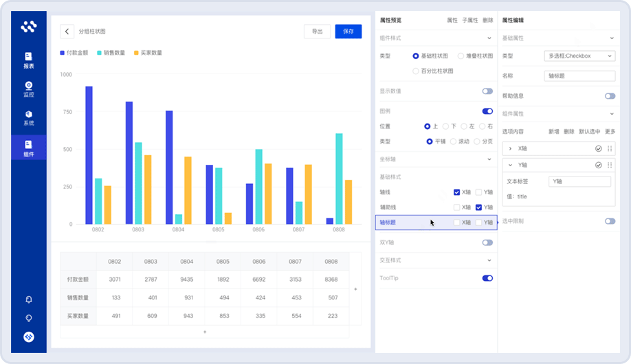Switch to 属性 tab in preview panel

[452, 21]
